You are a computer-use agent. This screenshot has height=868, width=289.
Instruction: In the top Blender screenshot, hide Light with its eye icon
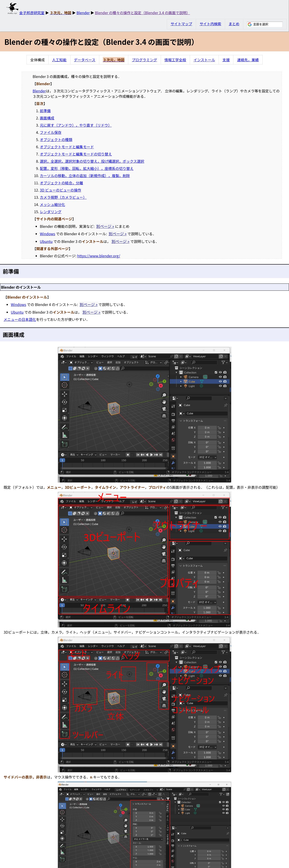(x=220, y=386)
